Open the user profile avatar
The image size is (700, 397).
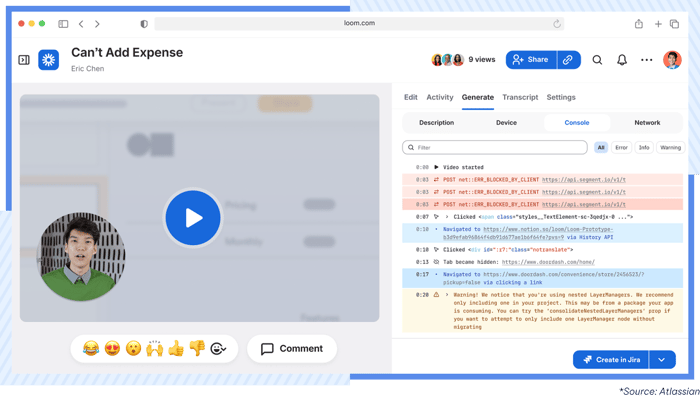(672, 60)
